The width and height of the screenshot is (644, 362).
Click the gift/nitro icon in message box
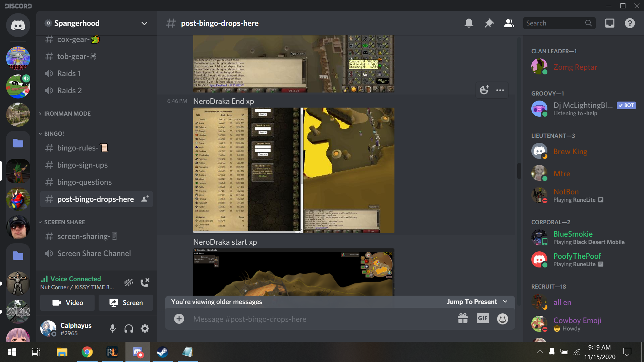pos(463,319)
